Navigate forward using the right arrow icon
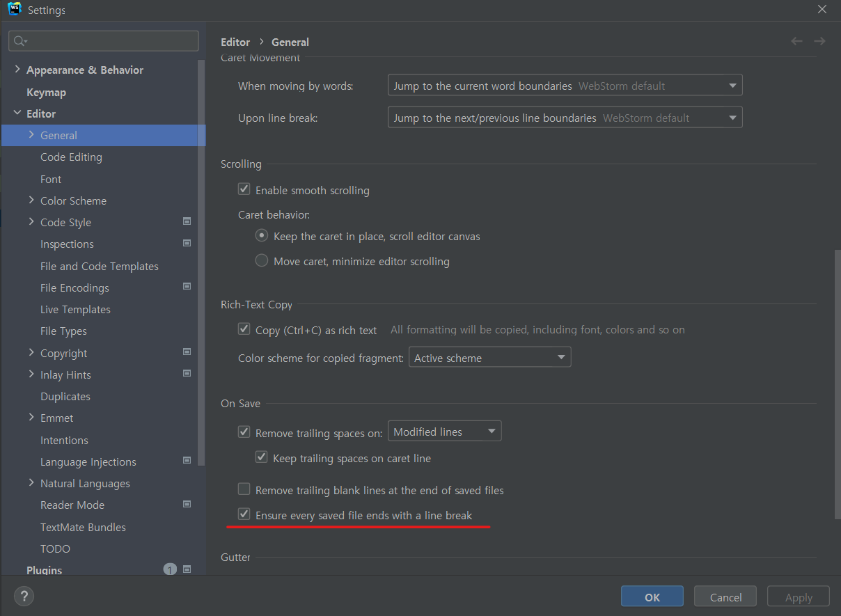The height and width of the screenshot is (616, 841). tap(819, 41)
